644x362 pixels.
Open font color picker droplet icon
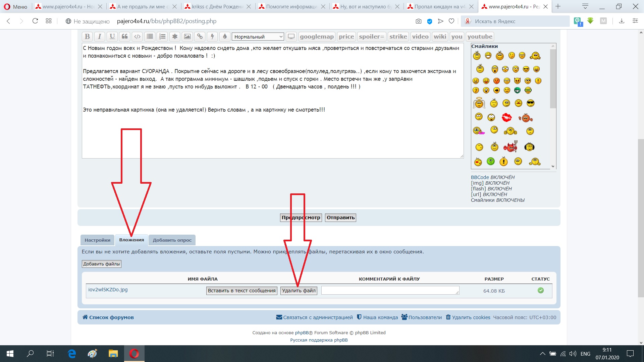pyautogui.click(x=225, y=37)
